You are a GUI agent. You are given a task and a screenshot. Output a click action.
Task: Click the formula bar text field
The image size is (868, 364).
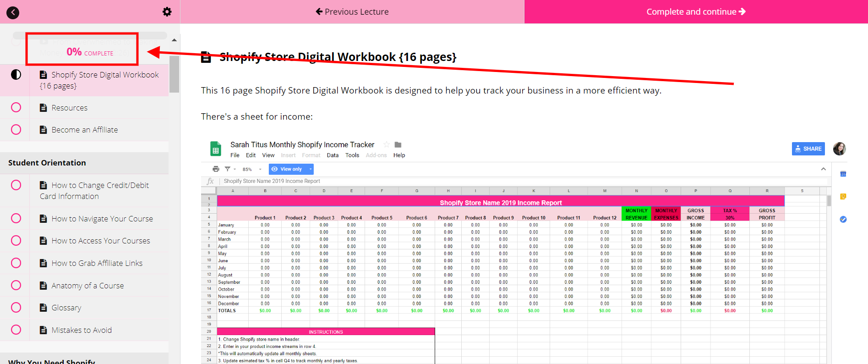point(524,181)
